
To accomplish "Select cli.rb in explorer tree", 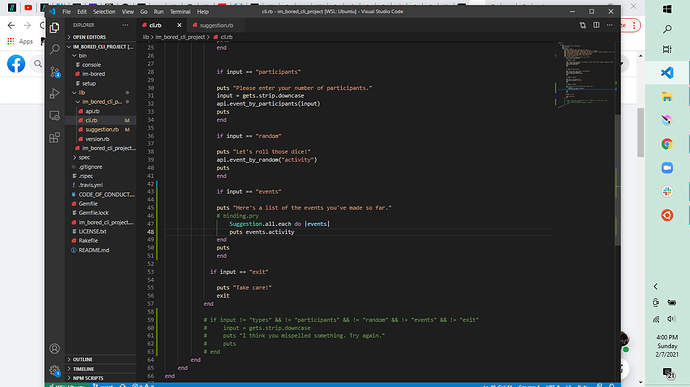I will 101,120.
